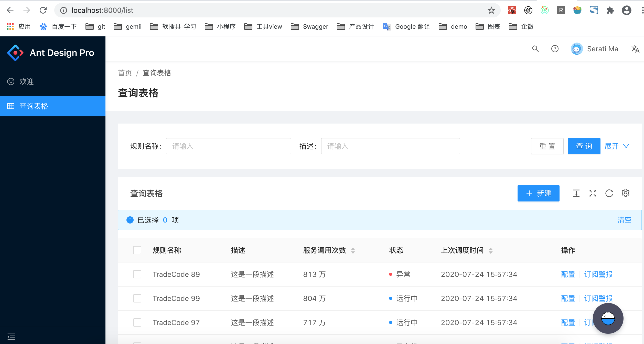The width and height of the screenshot is (644, 344).
Task: Bookmark page with the star icon
Action: (491, 10)
